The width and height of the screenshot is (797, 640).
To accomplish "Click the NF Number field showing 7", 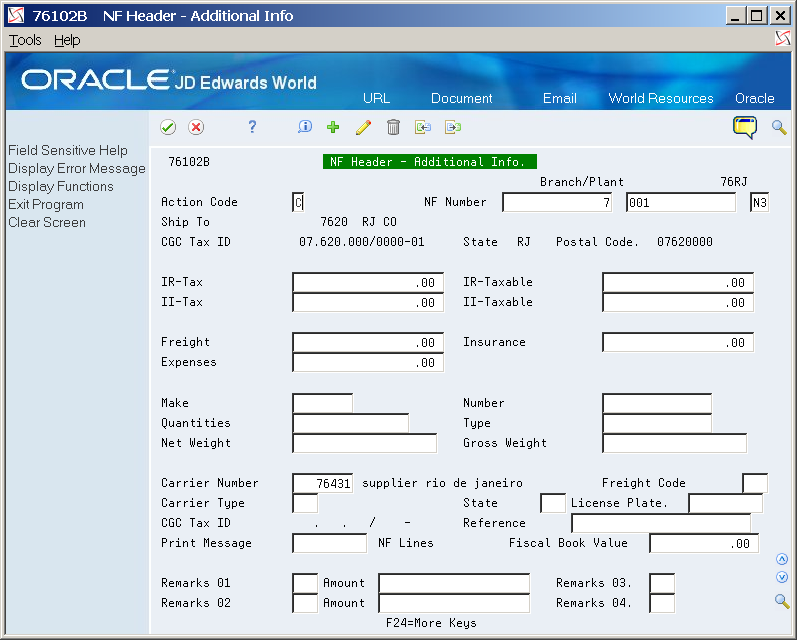I will click(x=557, y=203).
